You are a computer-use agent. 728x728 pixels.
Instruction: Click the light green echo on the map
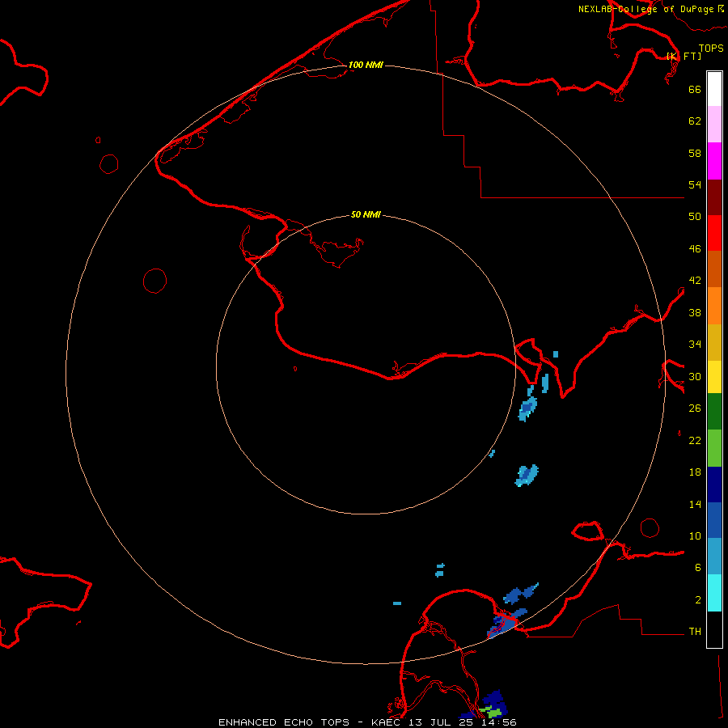coord(492,711)
